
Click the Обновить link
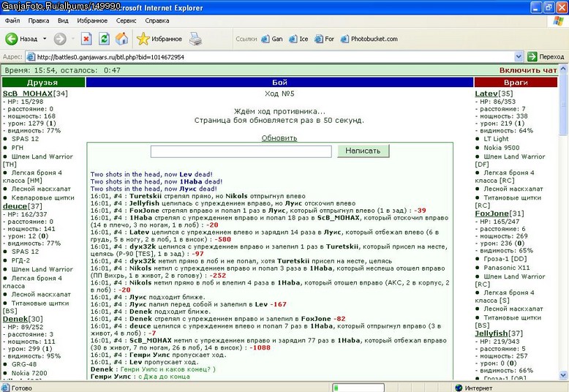tap(279, 138)
